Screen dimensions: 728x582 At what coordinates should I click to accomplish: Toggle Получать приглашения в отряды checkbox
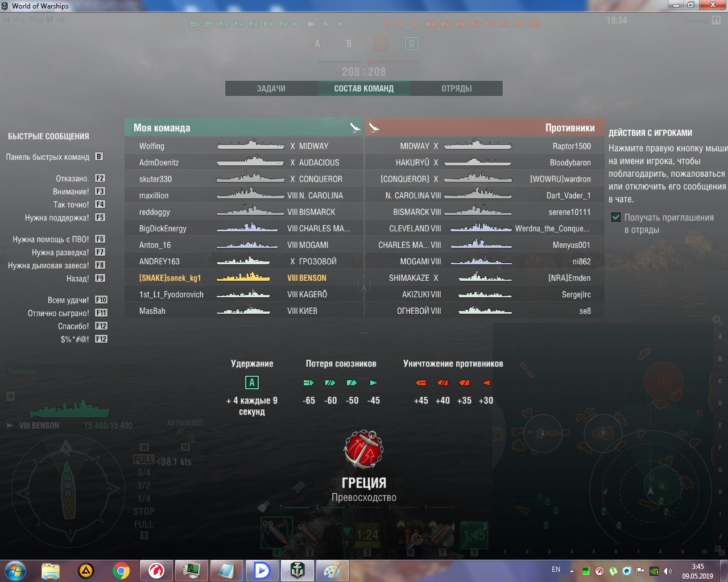click(615, 217)
